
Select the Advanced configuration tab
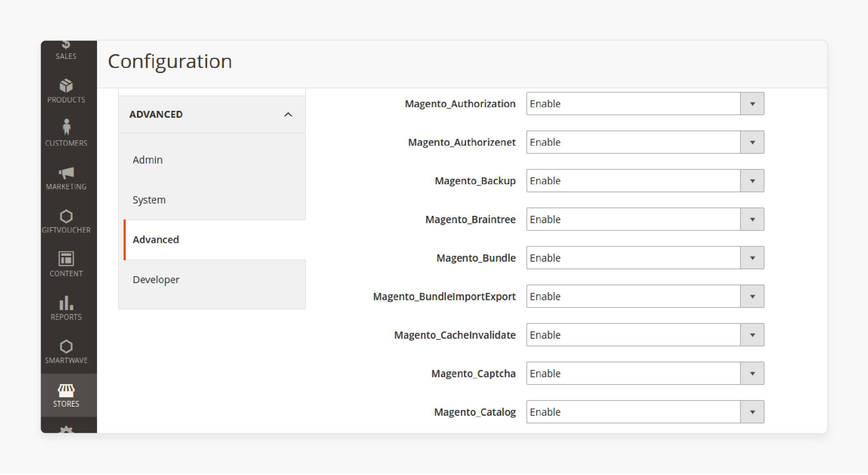(x=214, y=240)
